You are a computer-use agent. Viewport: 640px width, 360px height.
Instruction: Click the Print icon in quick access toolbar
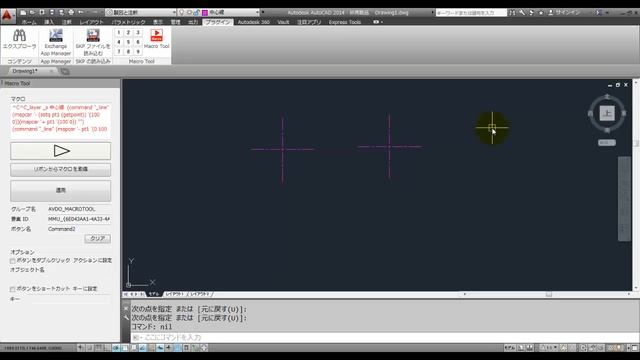(71, 13)
